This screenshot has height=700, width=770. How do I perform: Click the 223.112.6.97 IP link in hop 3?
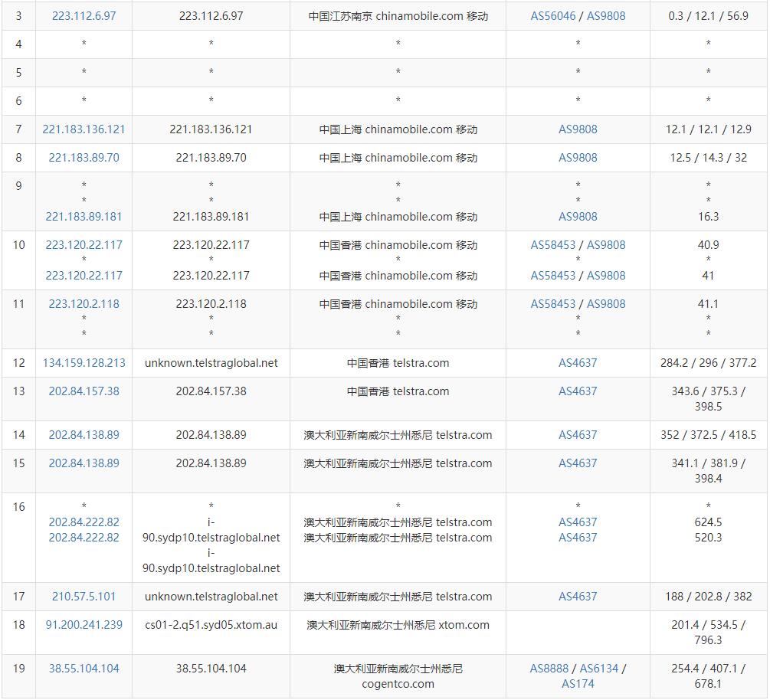[84, 16]
